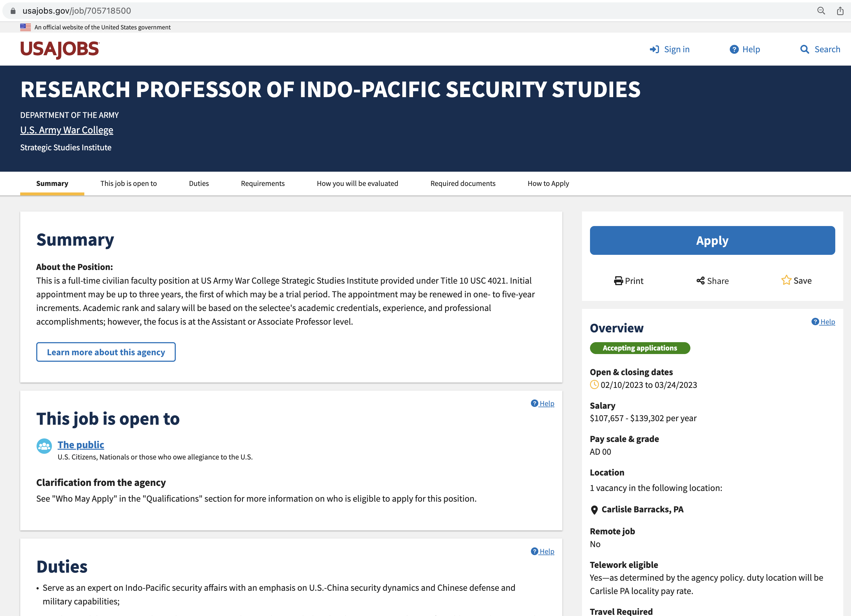The height and width of the screenshot is (616, 851).
Task: Click the Help link text in header
Action: click(x=751, y=50)
